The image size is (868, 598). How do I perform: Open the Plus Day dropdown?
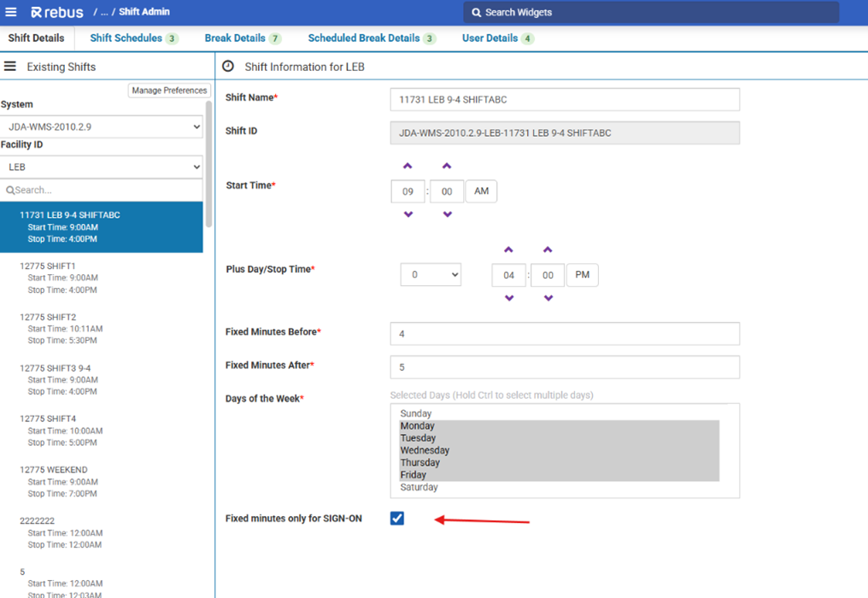coord(431,275)
